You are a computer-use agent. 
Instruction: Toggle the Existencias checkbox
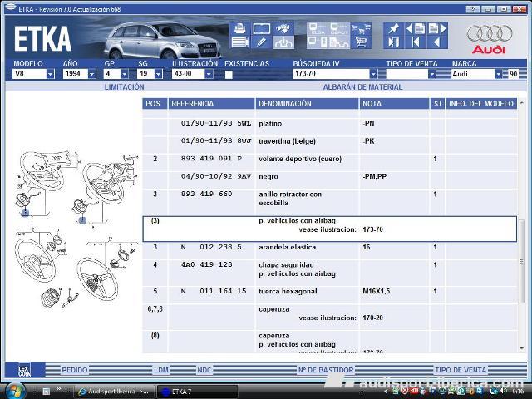point(229,75)
